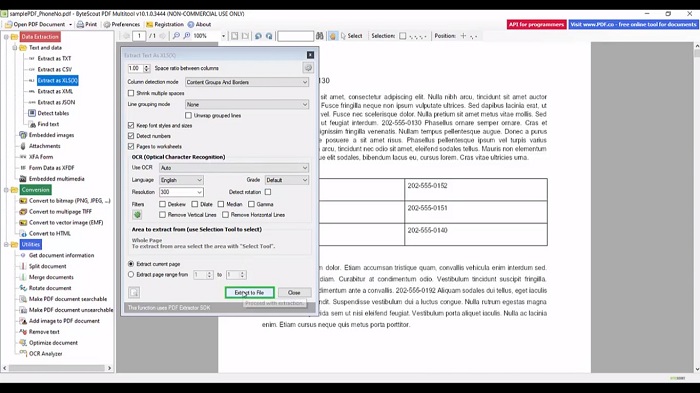
Task: Open Column detection mode dropdown
Action: (x=246, y=82)
